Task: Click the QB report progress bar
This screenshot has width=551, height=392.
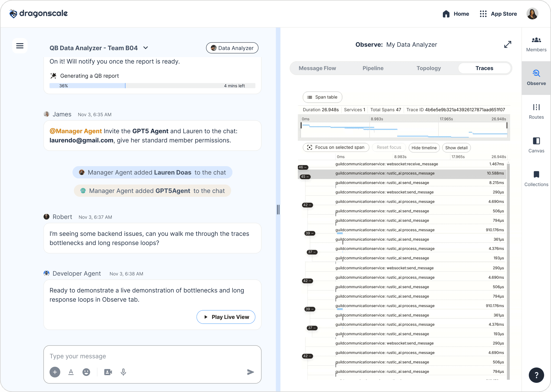Action: 152,86
